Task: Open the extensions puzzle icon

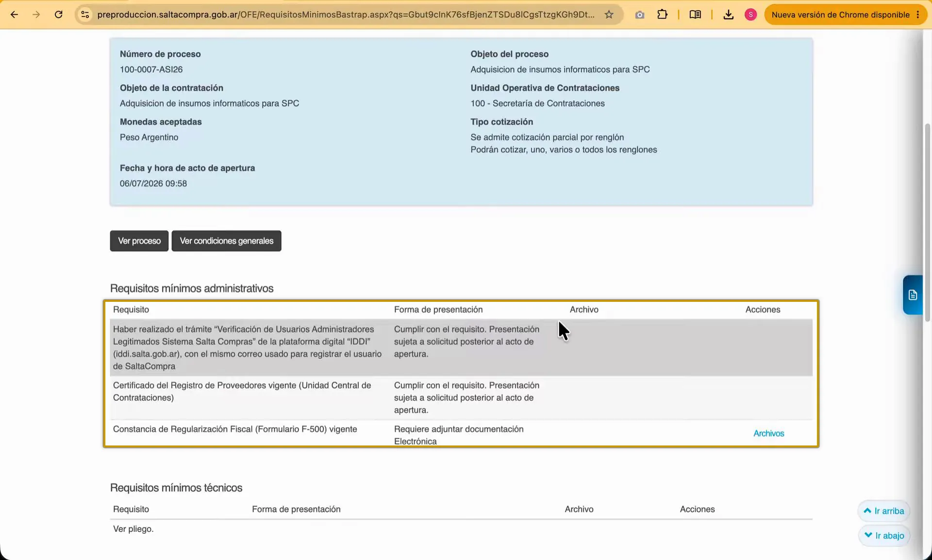Action: point(662,15)
